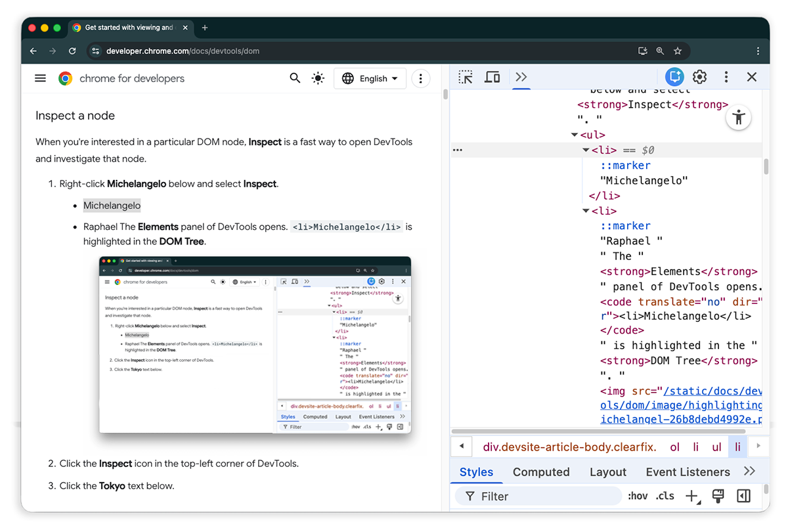Toggle the computed styles sidebar pane
Viewport: 788px width, 532px height.
(x=743, y=496)
